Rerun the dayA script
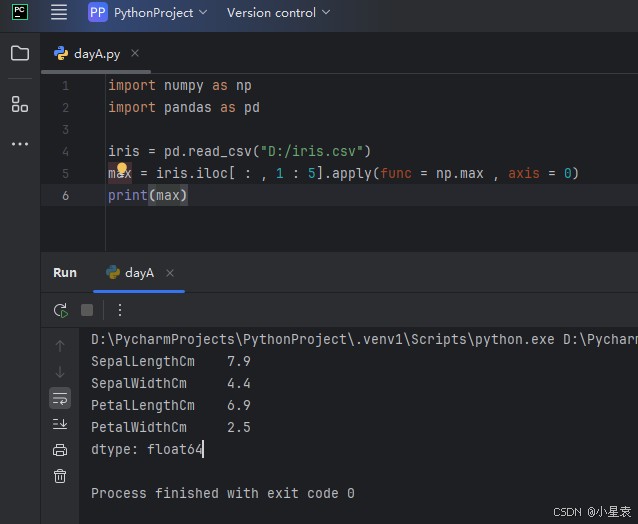The height and width of the screenshot is (524, 638). pos(60,310)
